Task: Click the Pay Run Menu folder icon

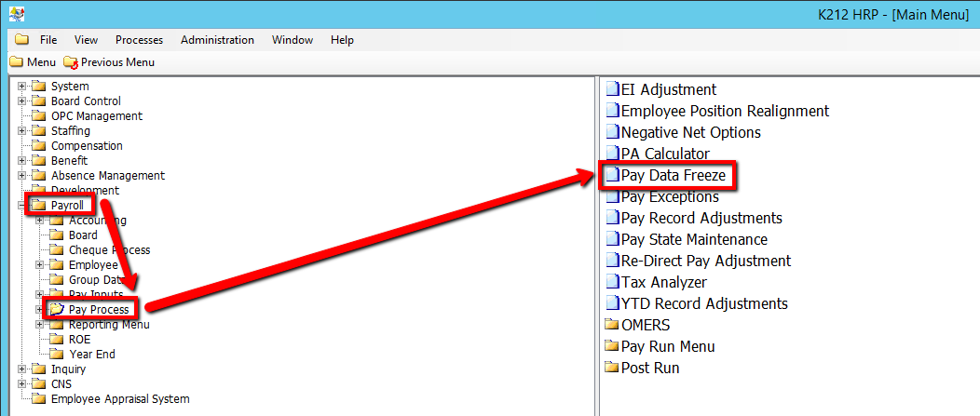Action: [x=612, y=346]
